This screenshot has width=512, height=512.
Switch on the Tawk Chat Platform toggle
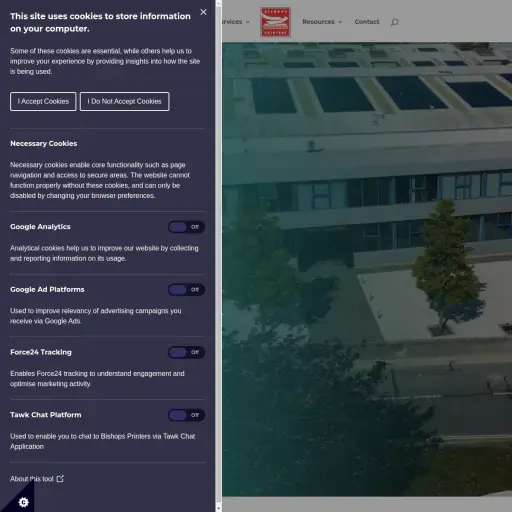click(186, 415)
